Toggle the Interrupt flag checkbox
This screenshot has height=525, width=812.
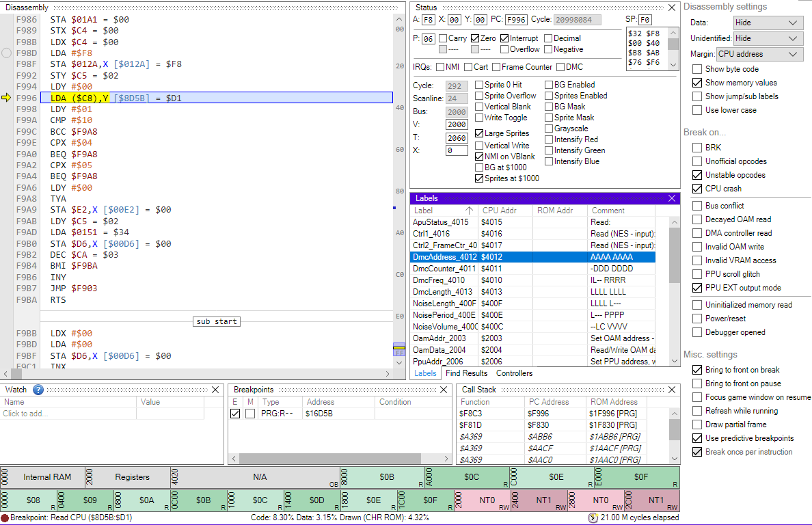tap(504, 38)
